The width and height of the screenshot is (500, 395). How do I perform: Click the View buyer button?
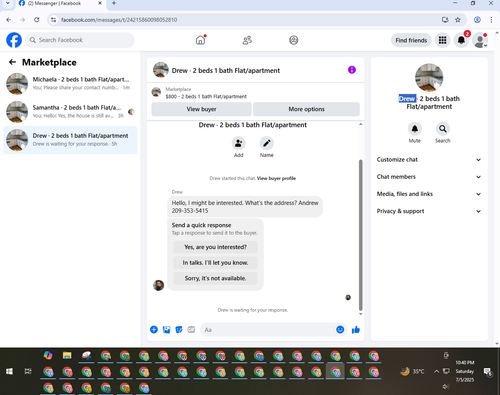click(201, 109)
